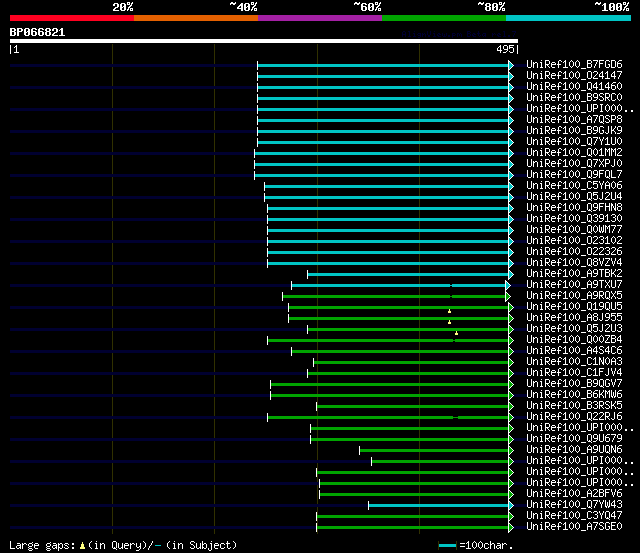This screenshot has height=553, width=640.
Task: Select the UniRef100_A4S4C6 label
Action: click(x=574, y=351)
